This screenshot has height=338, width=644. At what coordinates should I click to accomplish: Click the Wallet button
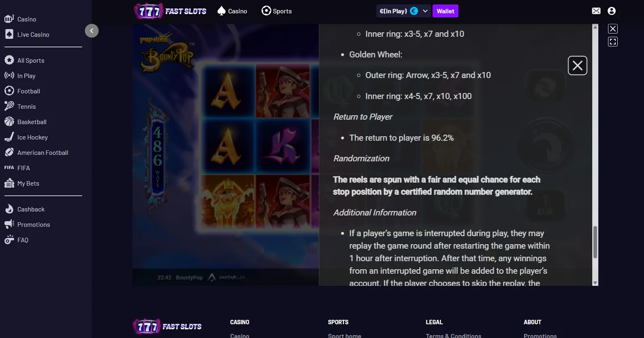[x=445, y=11]
